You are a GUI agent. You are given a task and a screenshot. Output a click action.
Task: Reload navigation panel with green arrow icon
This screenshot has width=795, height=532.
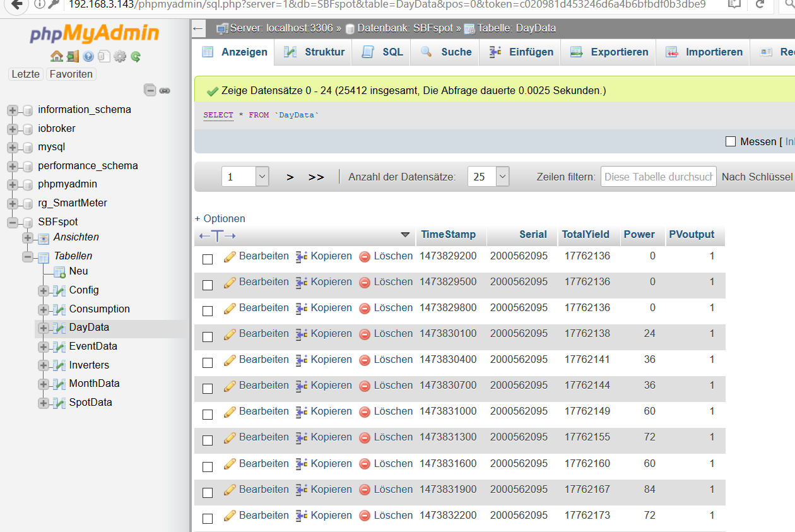tap(136, 57)
